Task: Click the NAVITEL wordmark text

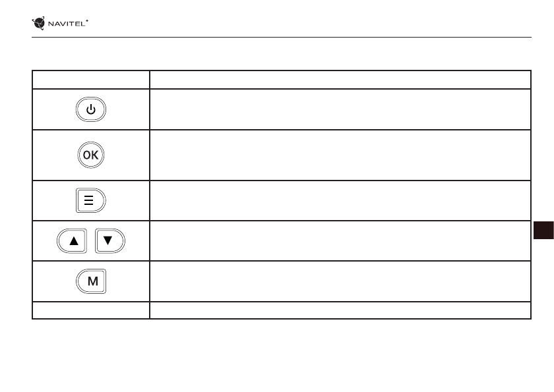Action: click(x=65, y=24)
